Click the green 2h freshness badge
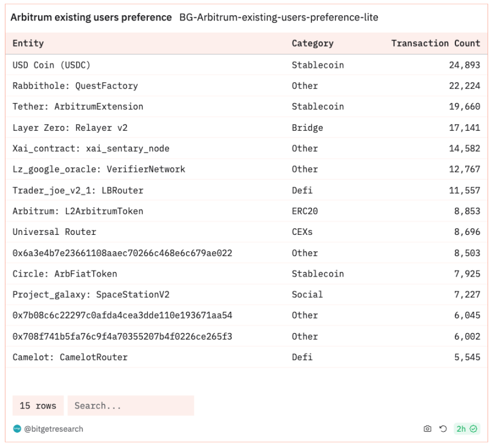 [x=466, y=429]
